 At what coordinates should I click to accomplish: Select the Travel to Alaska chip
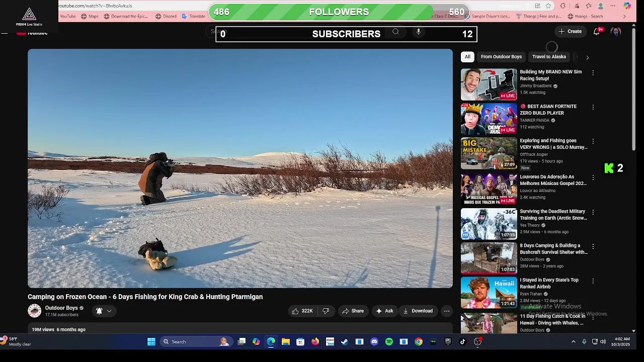(549, 57)
